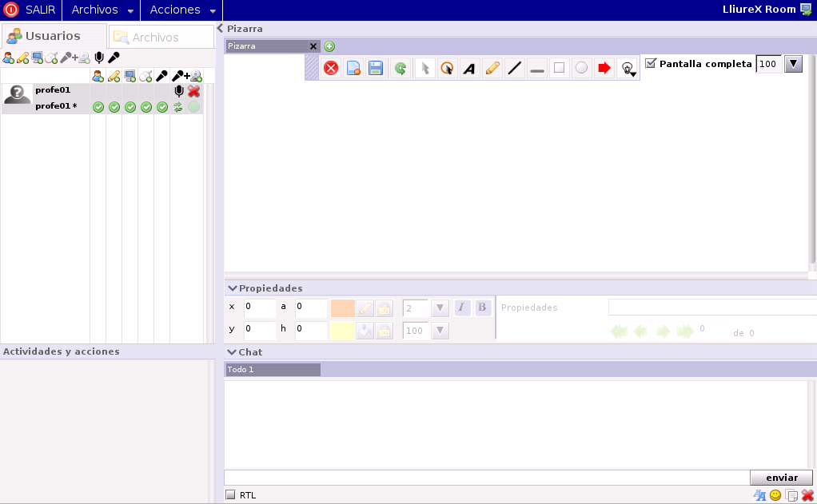Image resolution: width=817 pixels, height=504 pixels.
Task: Switch to the Archivos tab
Action: (161, 38)
